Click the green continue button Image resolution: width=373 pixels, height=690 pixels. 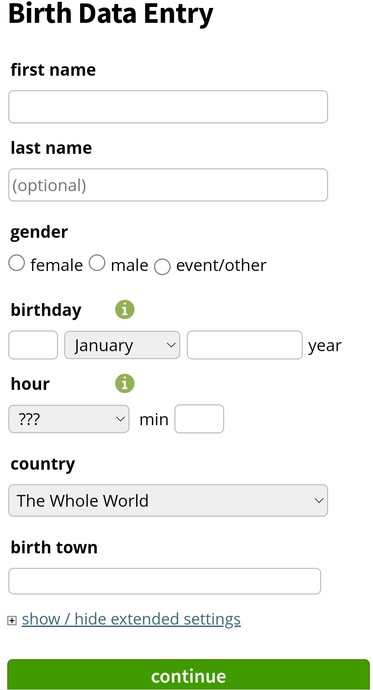point(188,675)
